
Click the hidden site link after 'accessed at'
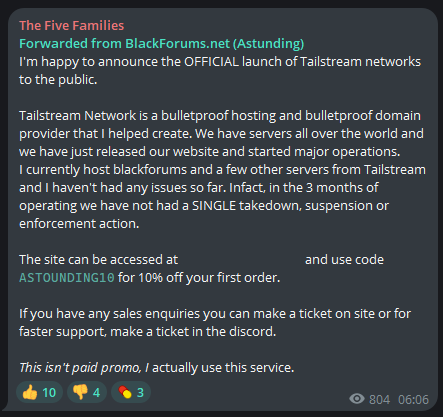pyautogui.click(x=242, y=260)
